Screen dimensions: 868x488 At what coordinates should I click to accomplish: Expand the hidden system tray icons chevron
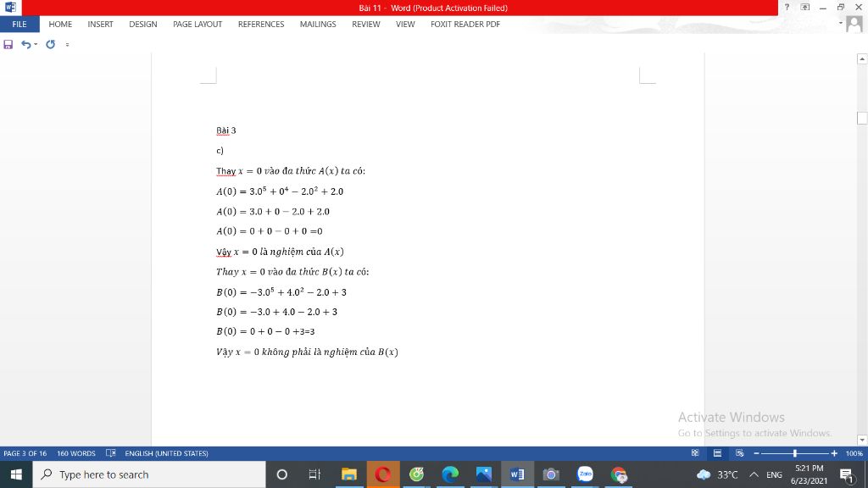coord(754,474)
